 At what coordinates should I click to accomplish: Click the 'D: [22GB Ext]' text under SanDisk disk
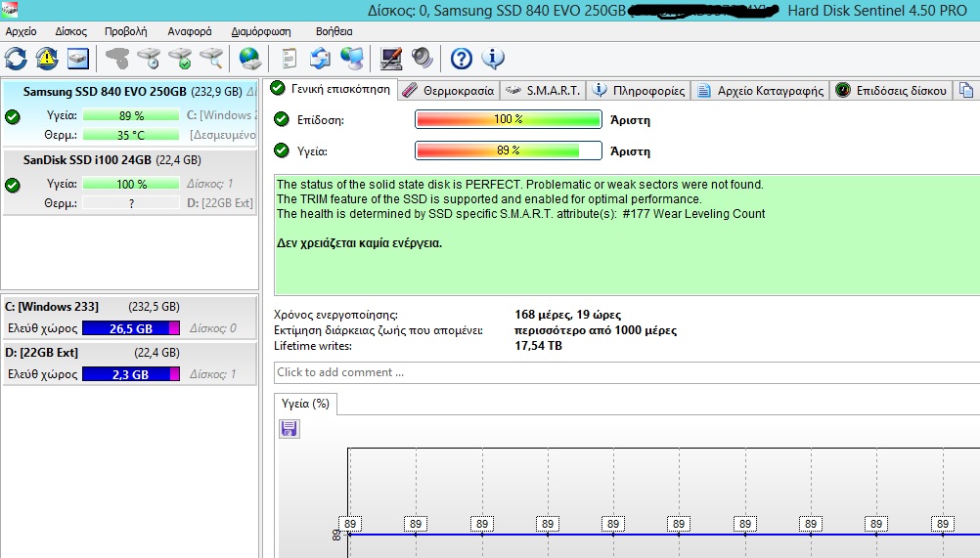[x=219, y=203]
